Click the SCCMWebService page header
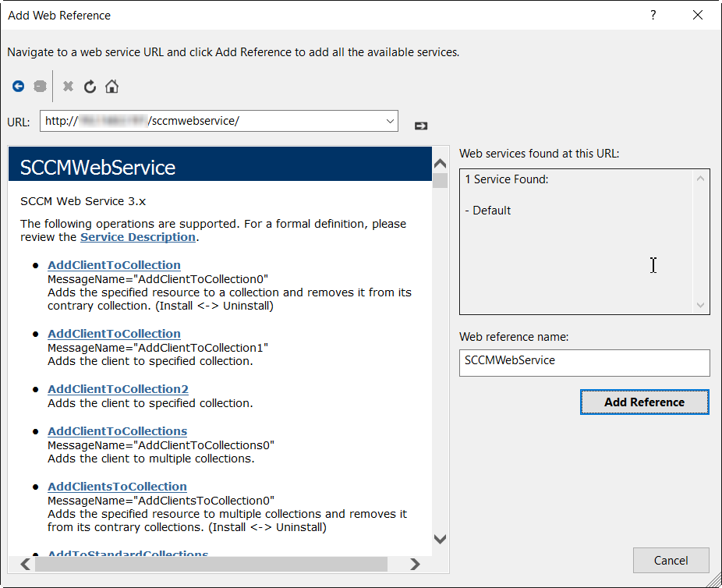 [220, 164]
